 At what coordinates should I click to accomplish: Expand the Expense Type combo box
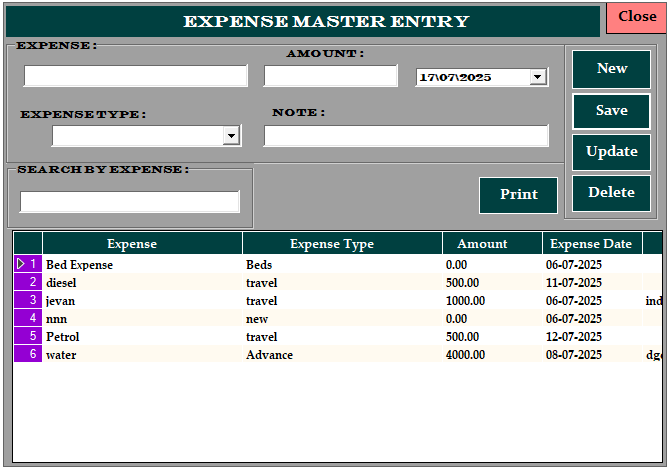click(x=231, y=136)
